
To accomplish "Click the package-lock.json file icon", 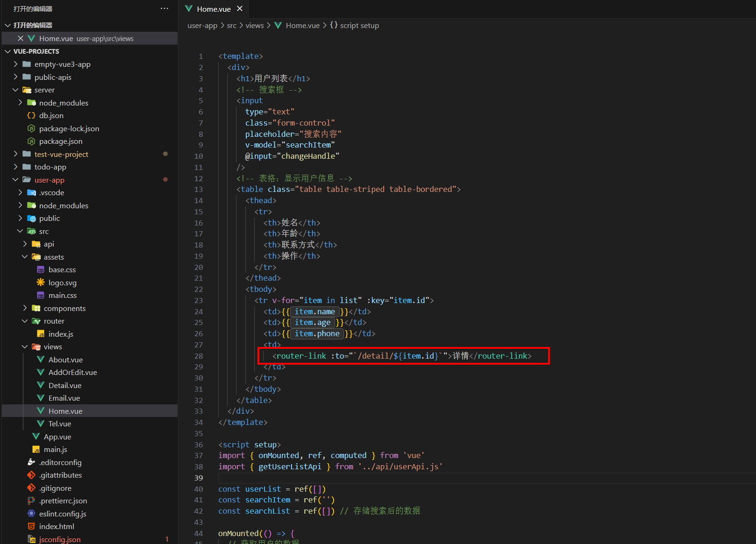I will 31,128.
